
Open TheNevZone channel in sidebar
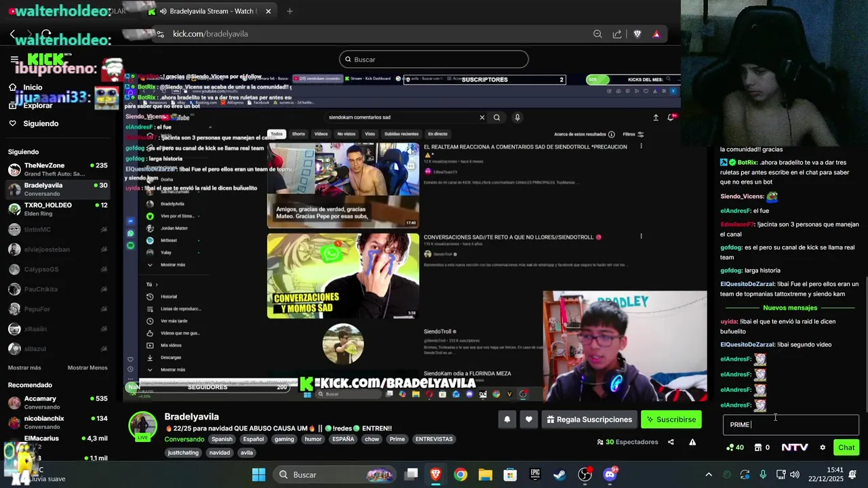58,169
